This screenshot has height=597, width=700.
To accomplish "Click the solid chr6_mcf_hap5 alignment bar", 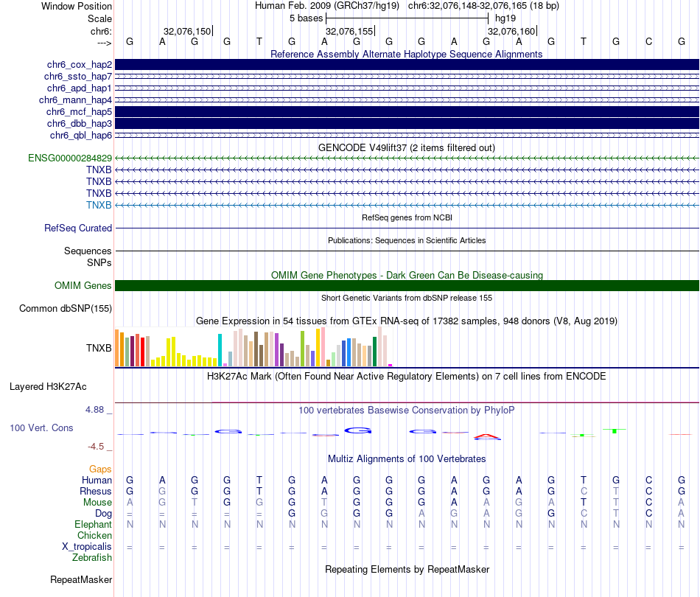I will coord(407,111).
